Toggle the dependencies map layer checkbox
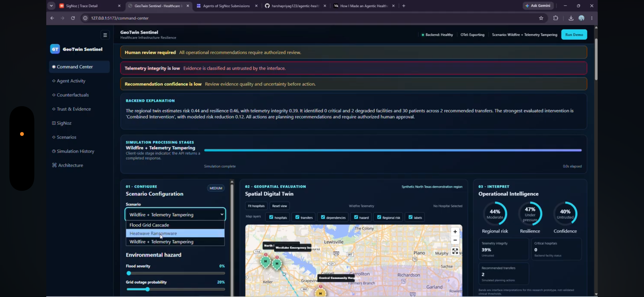This screenshot has width=644, height=297. click(323, 217)
